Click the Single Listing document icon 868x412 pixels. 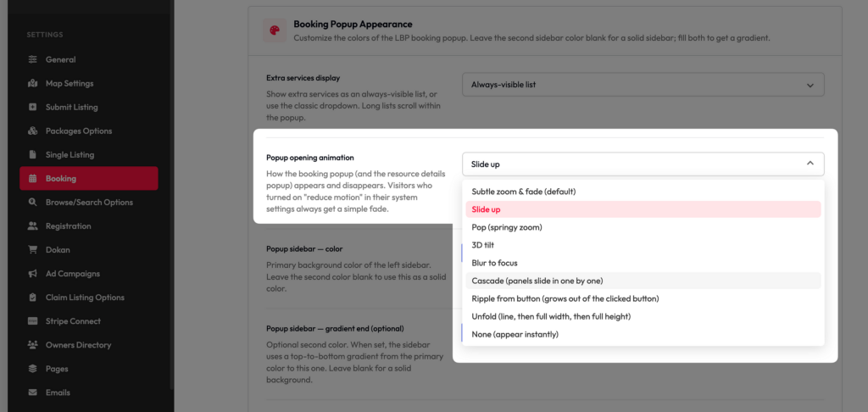[x=33, y=155]
